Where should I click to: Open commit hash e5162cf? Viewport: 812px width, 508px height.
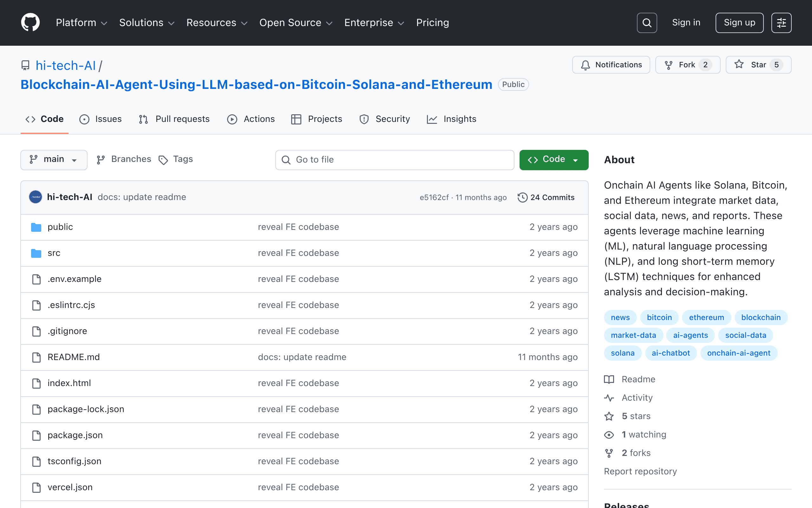click(x=434, y=197)
